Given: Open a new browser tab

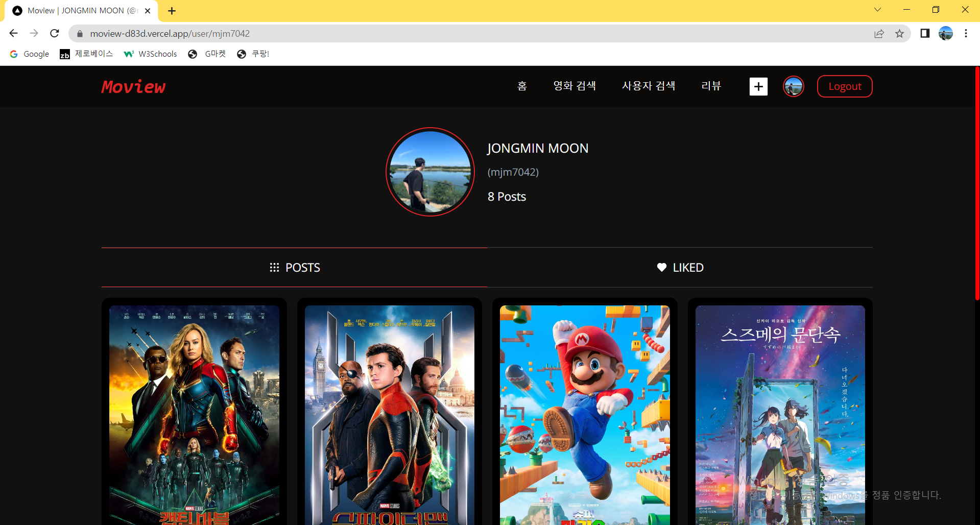Looking at the screenshot, I should click(x=172, y=11).
